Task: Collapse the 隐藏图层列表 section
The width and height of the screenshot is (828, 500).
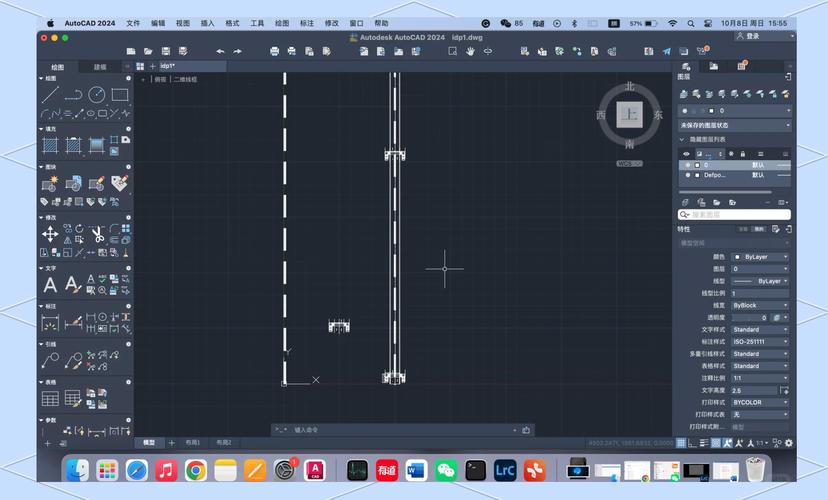Action: [x=682, y=139]
